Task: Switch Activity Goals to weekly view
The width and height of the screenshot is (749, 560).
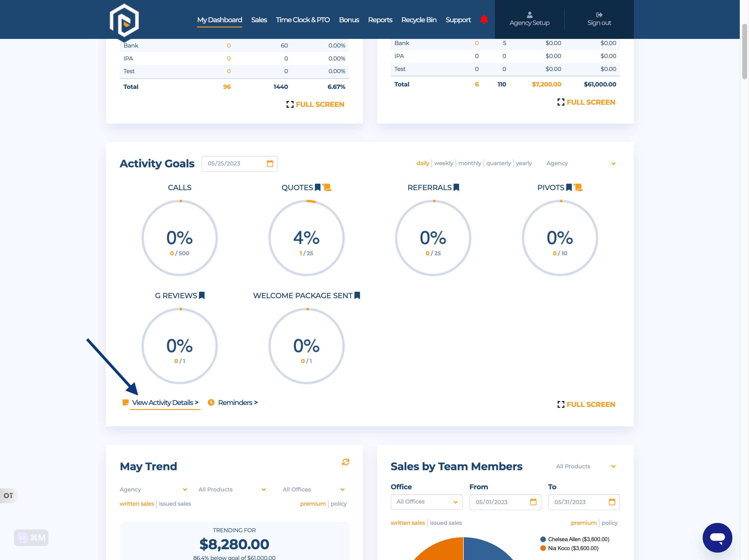Action: click(x=444, y=163)
